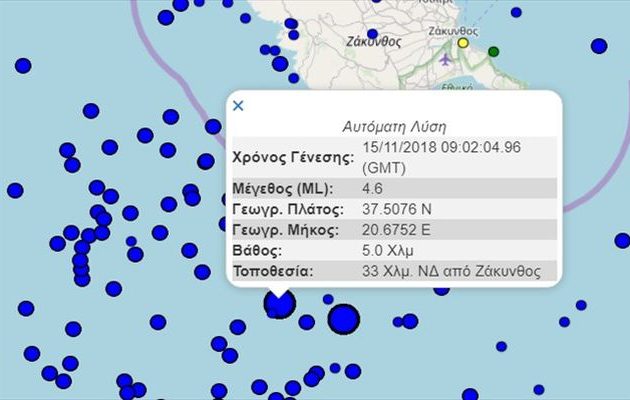Click the Βάθος depth label

click(x=257, y=251)
